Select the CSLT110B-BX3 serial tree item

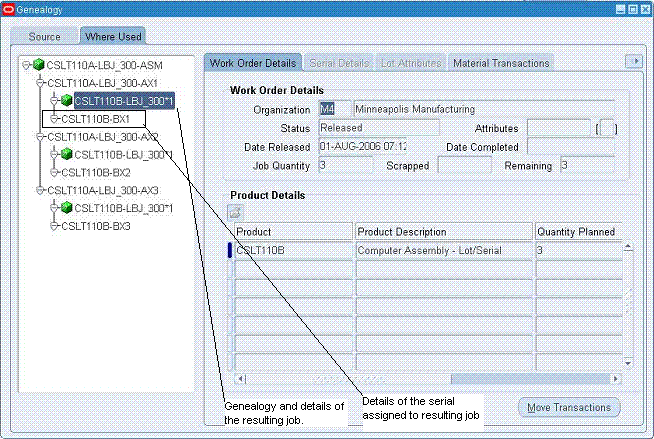96,226
